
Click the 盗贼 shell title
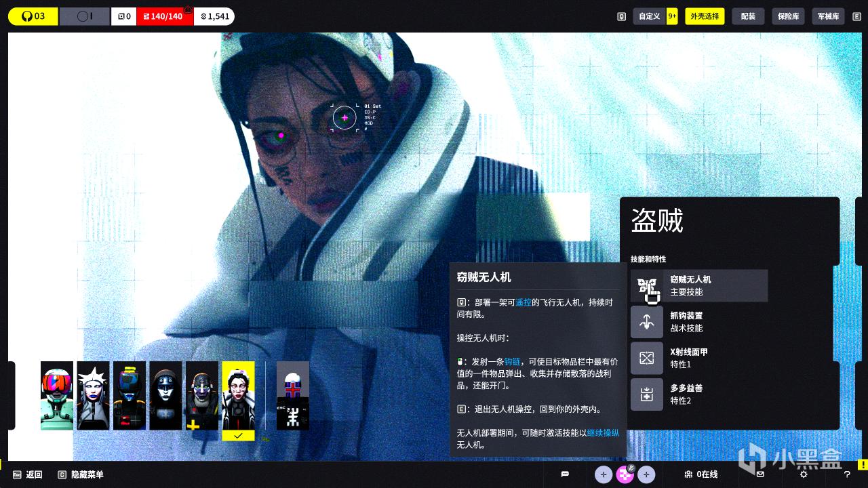(x=657, y=221)
